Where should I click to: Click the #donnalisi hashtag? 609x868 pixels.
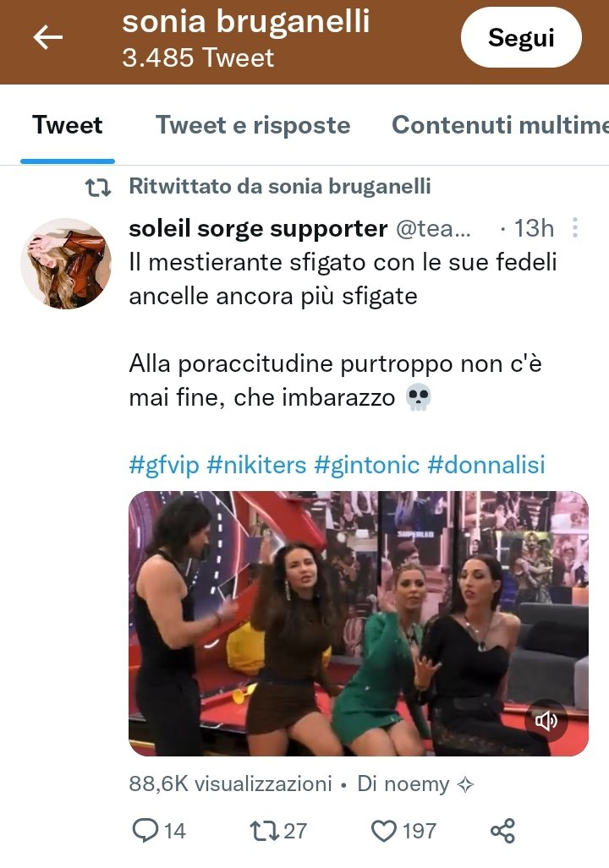486,465
